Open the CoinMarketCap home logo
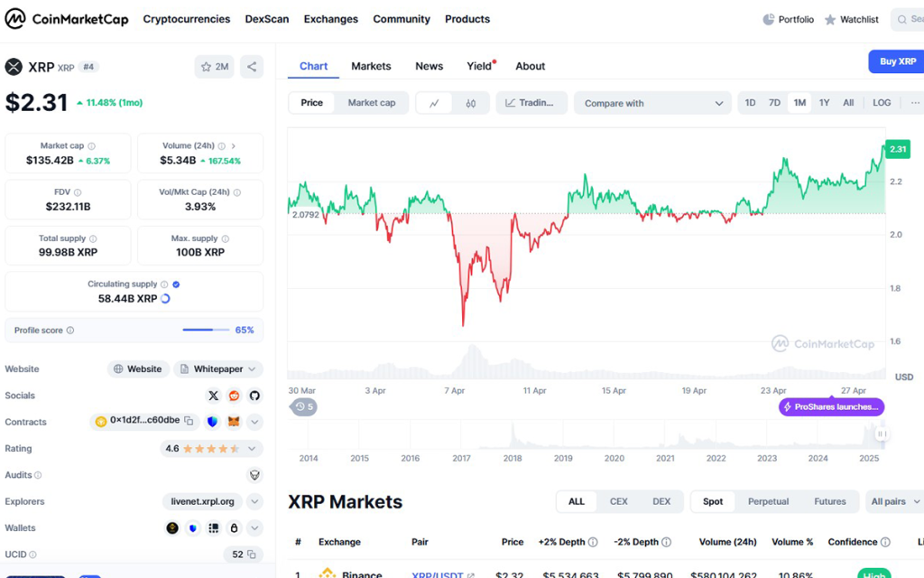 pos(67,19)
